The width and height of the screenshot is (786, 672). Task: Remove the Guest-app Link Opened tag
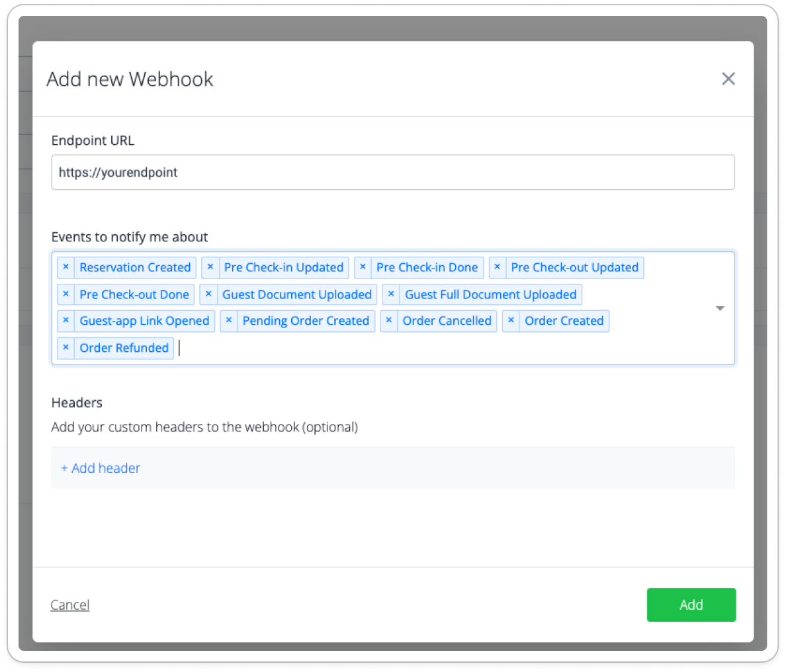(65, 321)
